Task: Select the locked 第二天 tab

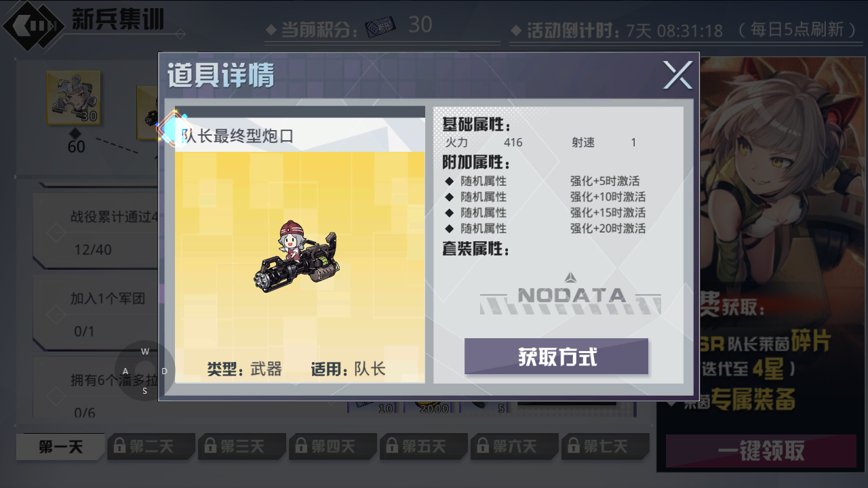Action: click(151, 447)
